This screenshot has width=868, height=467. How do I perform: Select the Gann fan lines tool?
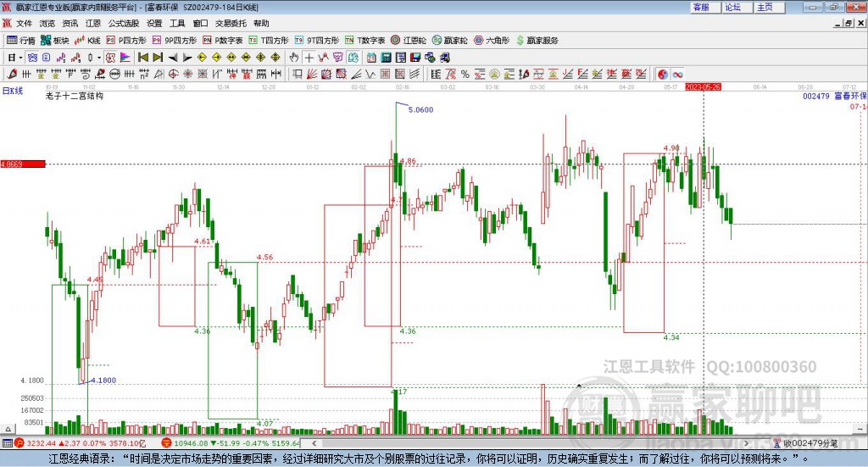[x=312, y=74]
